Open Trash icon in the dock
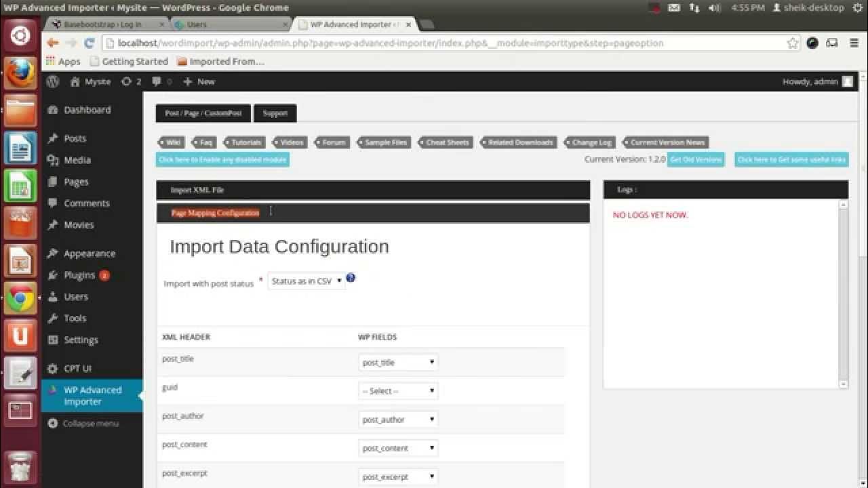Viewport: 868px width, 488px height. pos(20,466)
